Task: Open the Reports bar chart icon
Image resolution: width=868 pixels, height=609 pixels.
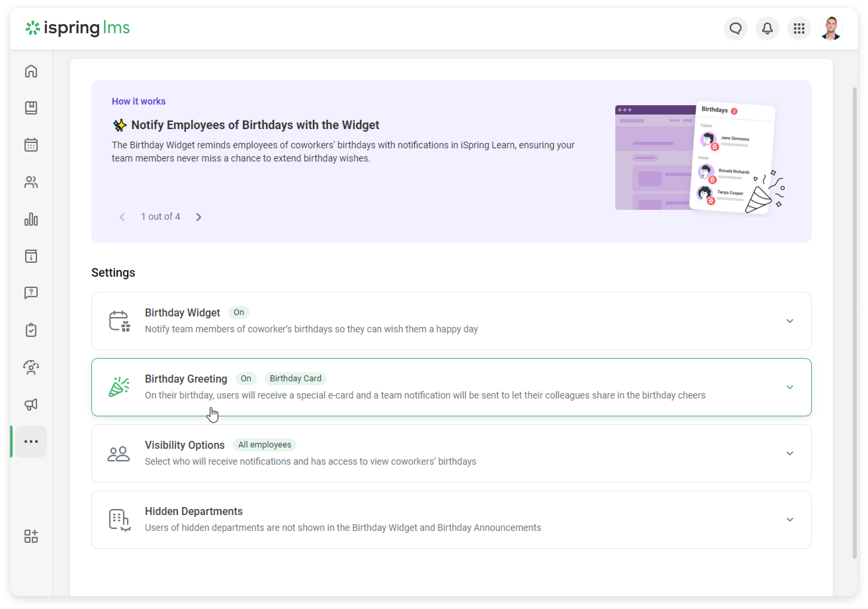Action: pos(31,219)
